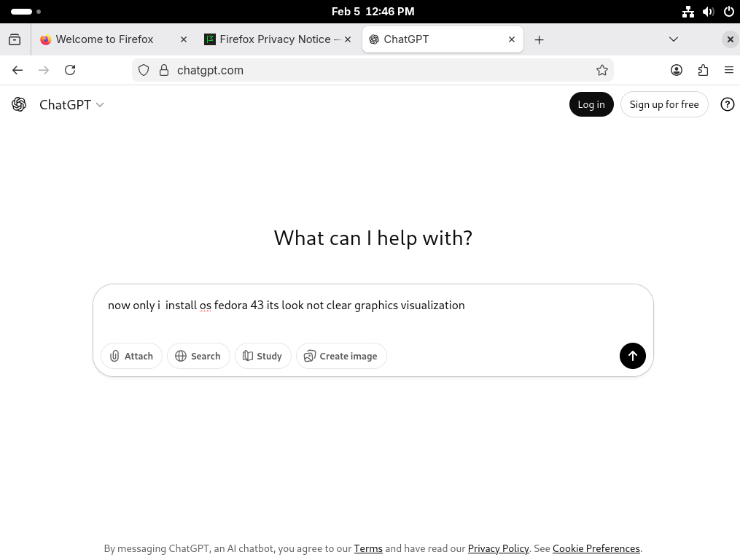Switch to Firefox Privacy Notice tab
The width and height of the screenshot is (740, 560).
point(274,39)
